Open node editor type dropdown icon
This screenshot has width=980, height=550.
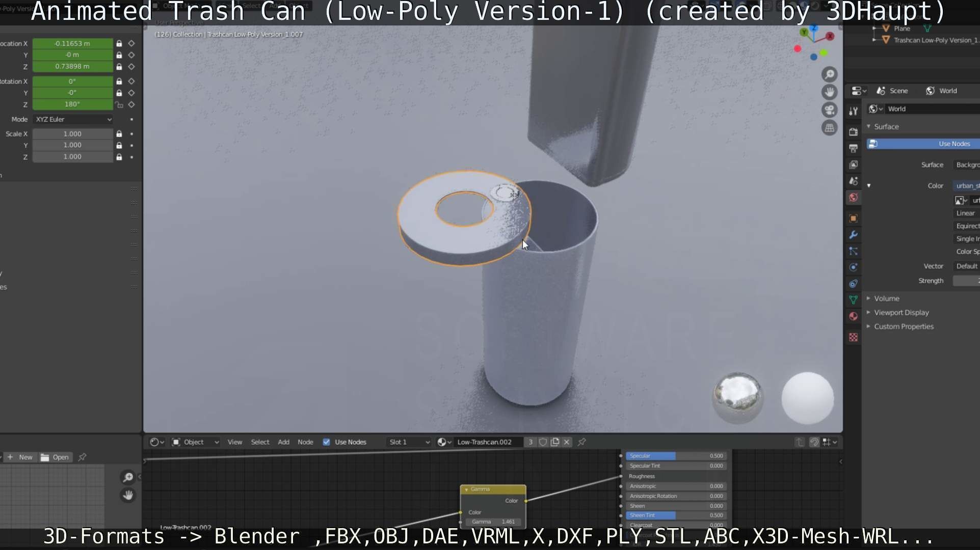[156, 442]
